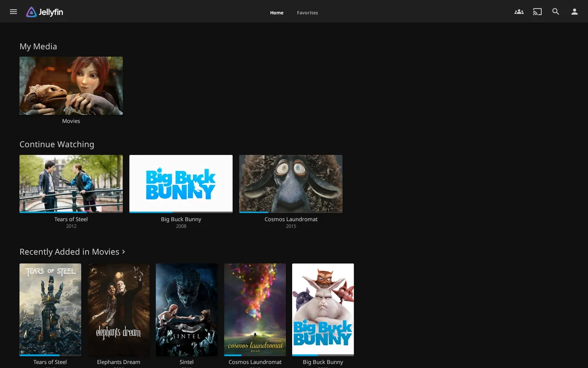Open the user profile icon
Viewport: 588px width, 368px height.
574,12
